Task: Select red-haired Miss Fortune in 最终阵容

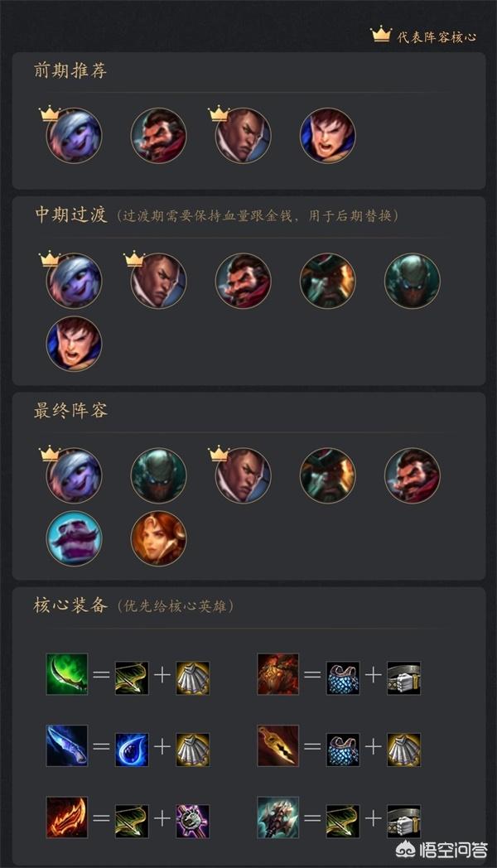Action: pyautogui.click(x=158, y=538)
